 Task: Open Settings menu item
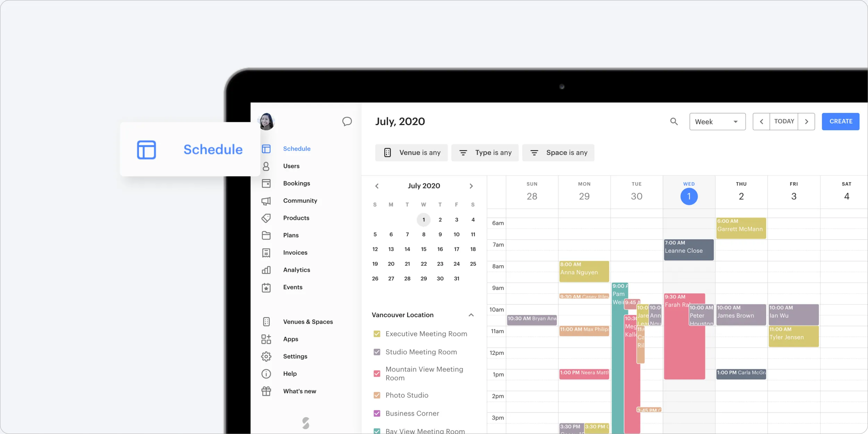tap(295, 356)
